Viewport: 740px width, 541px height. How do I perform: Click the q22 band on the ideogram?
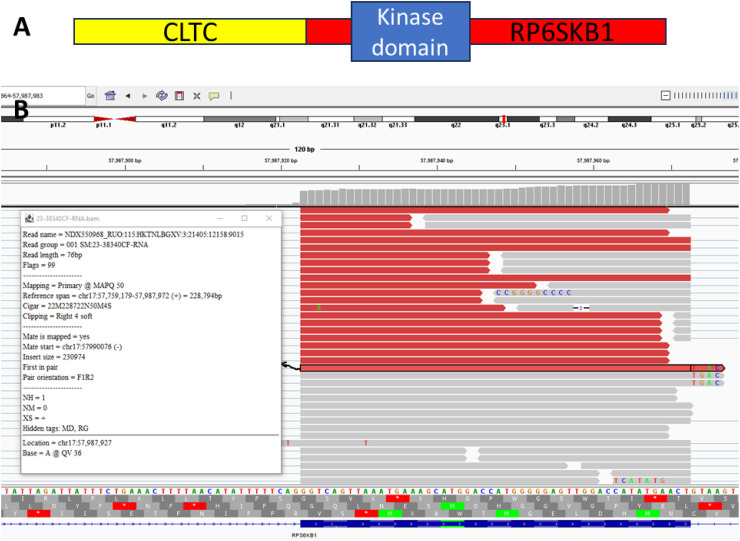(x=456, y=119)
